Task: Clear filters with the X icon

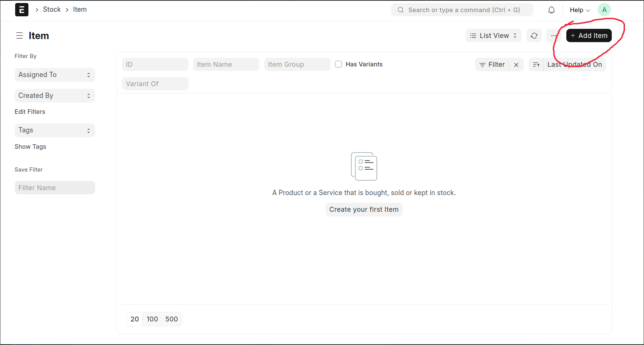Action: click(516, 65)
